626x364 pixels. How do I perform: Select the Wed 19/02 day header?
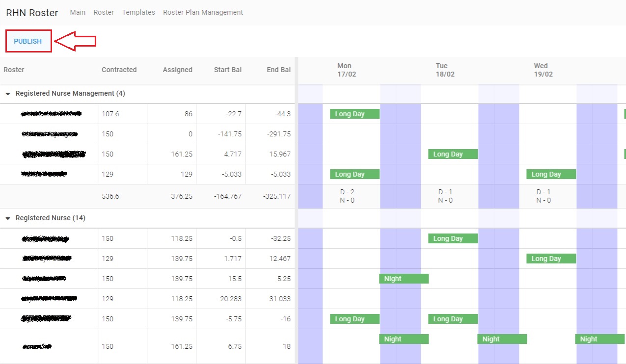pos(543,70)
